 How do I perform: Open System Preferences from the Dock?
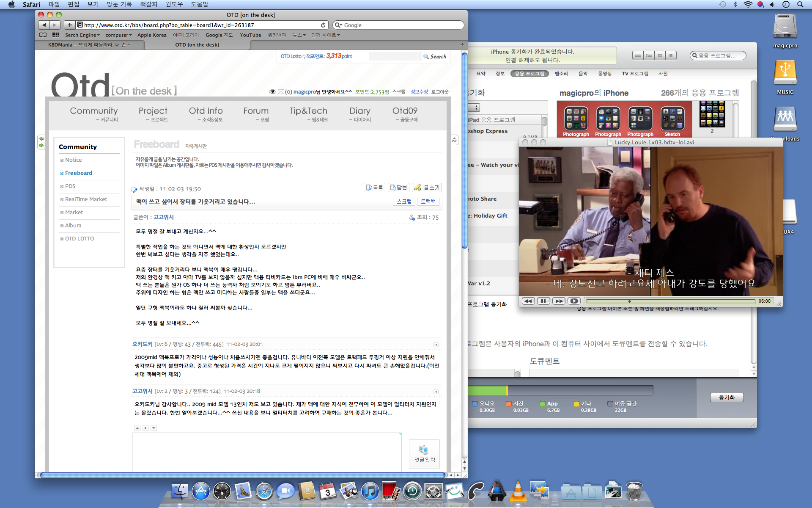pos(433,491)
